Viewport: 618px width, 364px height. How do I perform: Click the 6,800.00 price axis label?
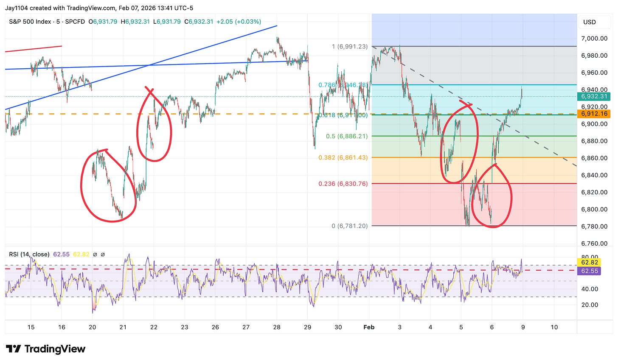(594, 209)
